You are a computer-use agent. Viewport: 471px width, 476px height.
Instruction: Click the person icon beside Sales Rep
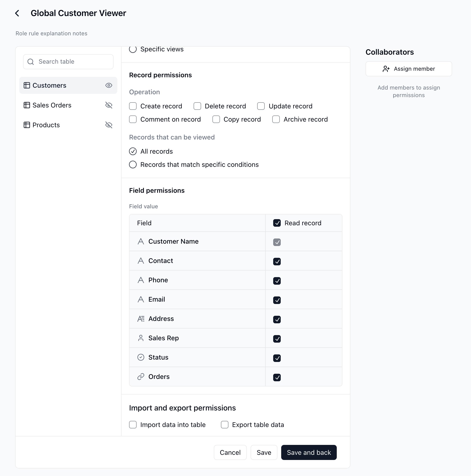pyautogui.click(x=141, y=338)
